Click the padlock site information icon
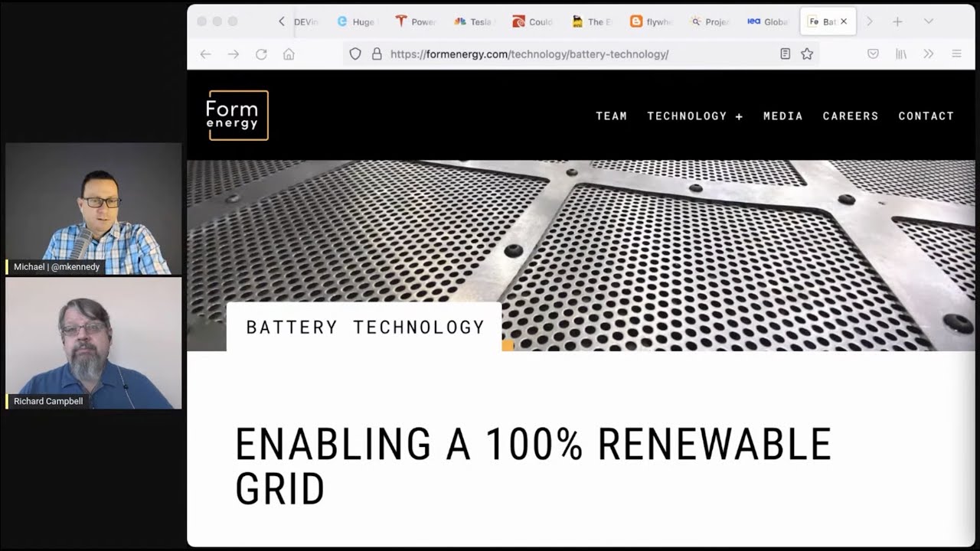Image resolution: width=980 pixels, height=551 pixels. point(376,54)
